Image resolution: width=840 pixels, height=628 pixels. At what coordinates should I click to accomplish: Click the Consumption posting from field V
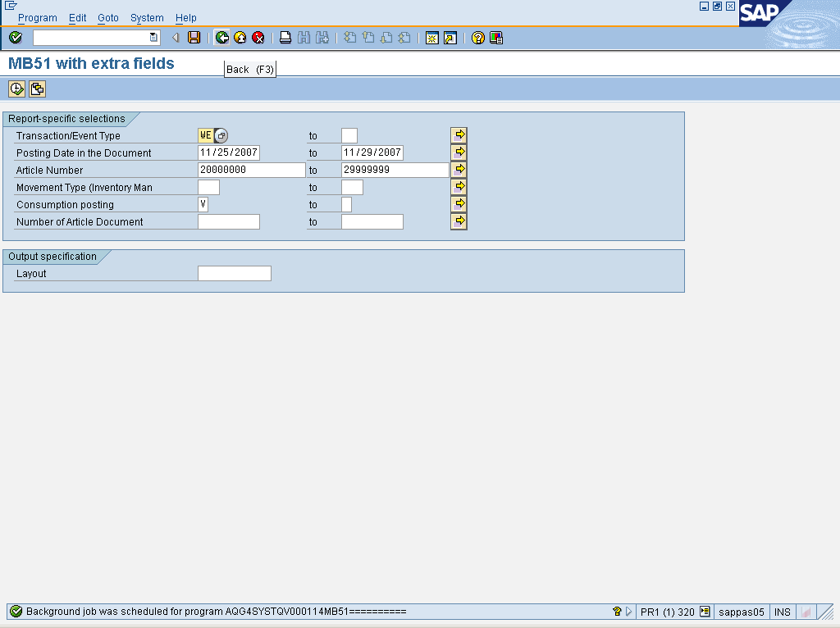click(203, 204)
